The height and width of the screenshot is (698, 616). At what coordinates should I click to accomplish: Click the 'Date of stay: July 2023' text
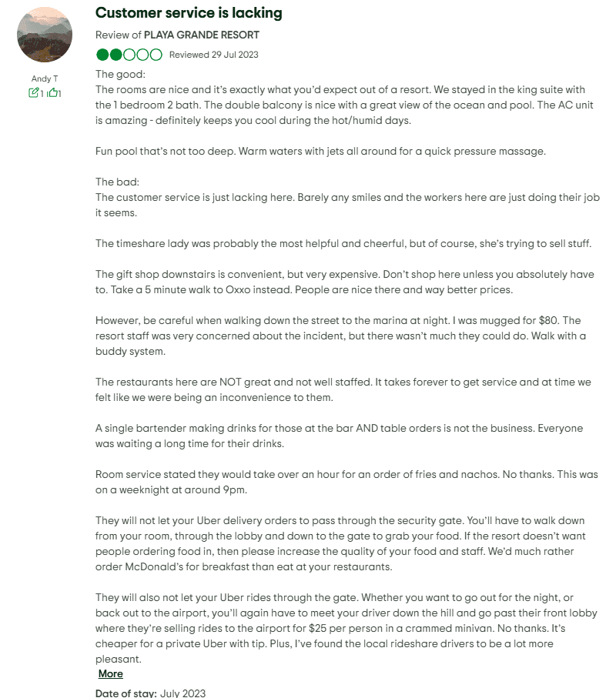150,693
